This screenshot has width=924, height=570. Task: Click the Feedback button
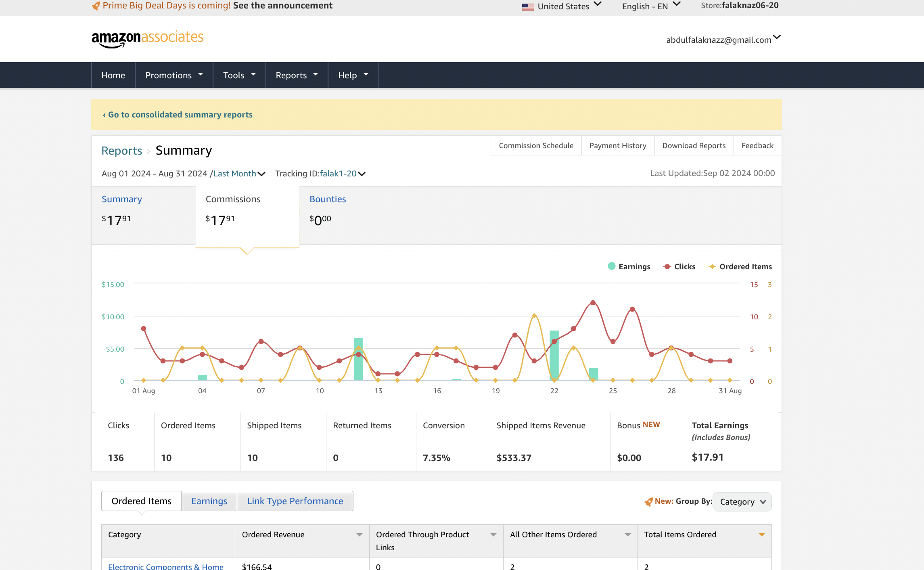click(757, 145)
